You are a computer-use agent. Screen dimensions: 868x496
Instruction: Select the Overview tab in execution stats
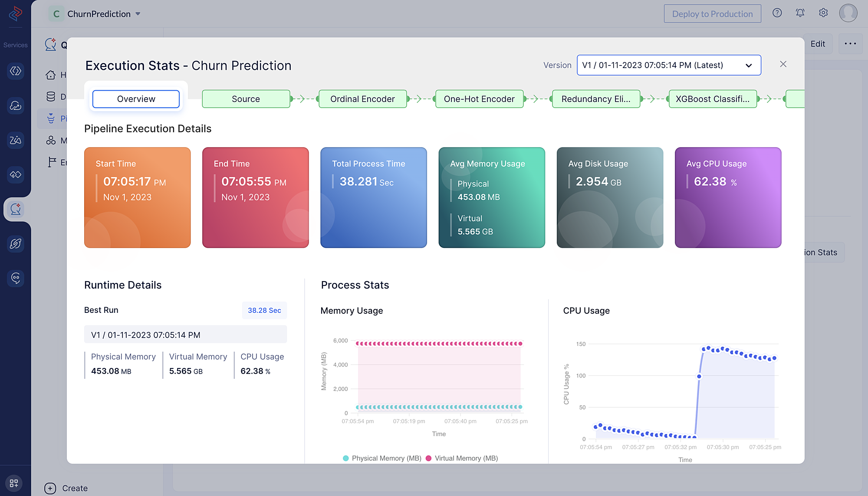pyautogui.click(x=135, y=99)
